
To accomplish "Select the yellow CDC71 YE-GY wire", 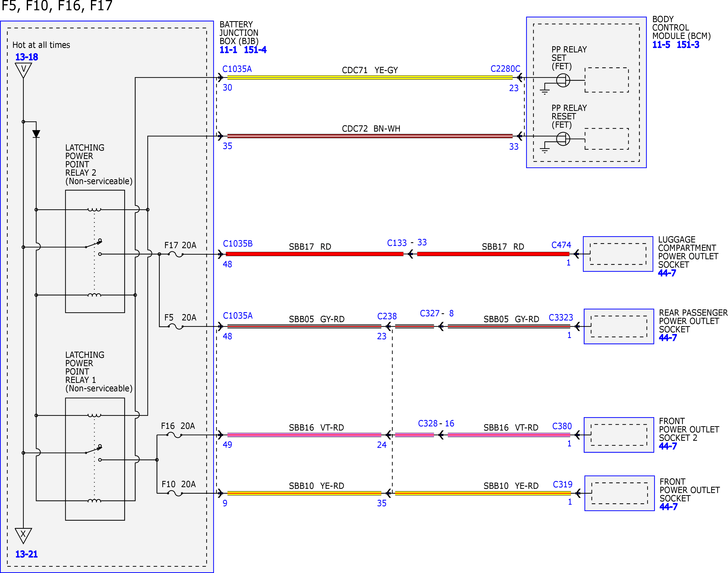I will click(x=370, y=78).
